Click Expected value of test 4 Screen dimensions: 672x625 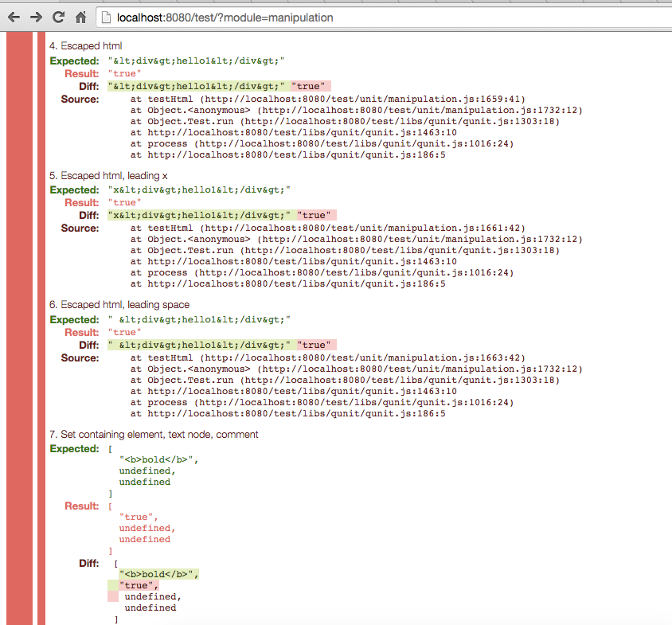tap(197, 61)
